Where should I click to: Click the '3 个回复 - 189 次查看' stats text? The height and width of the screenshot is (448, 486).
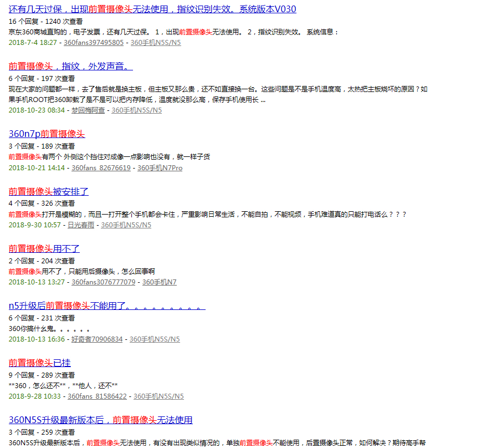click(42, 146)
